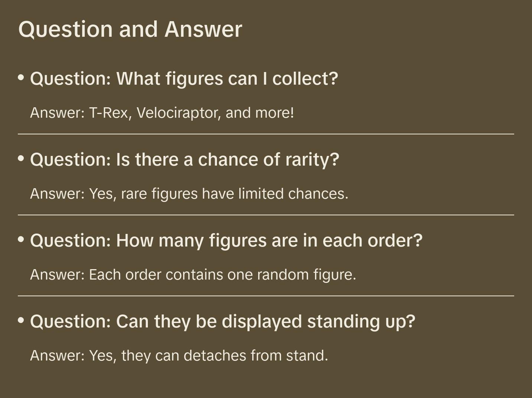Click divider line below random figure answer

(266, 296)
